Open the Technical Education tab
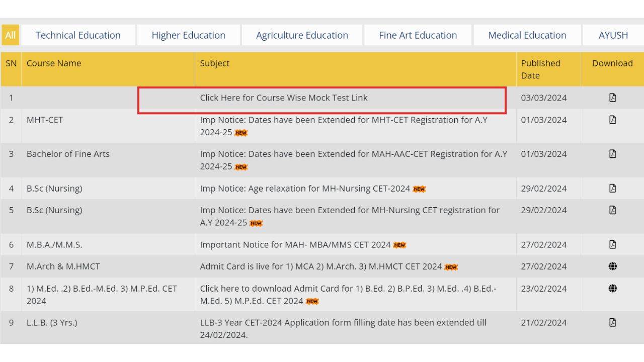Image resolution: width=644 pixels, height=362 pixels. point(77,35)
